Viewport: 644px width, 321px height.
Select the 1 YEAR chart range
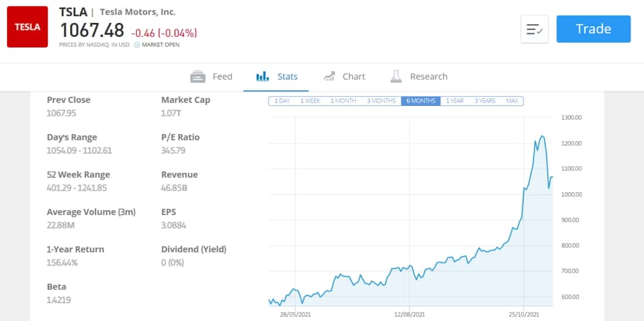tap(455, 101)
